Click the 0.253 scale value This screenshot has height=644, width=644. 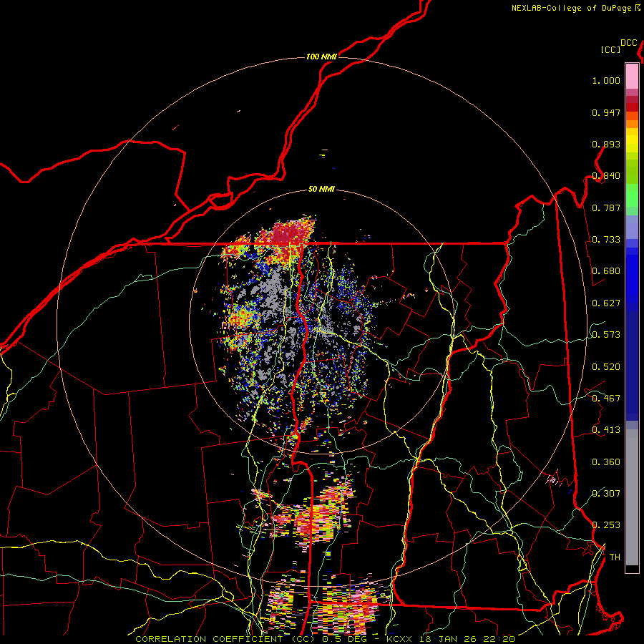point(606,525)
